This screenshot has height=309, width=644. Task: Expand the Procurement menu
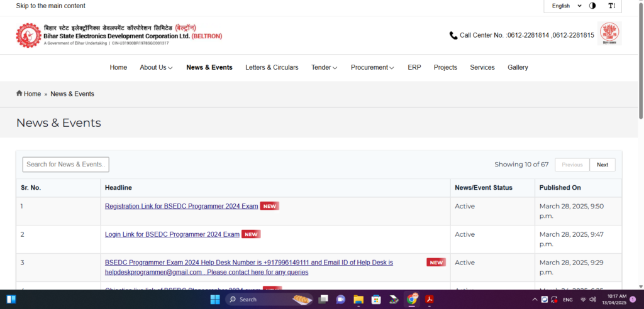[x=372, y=67]
